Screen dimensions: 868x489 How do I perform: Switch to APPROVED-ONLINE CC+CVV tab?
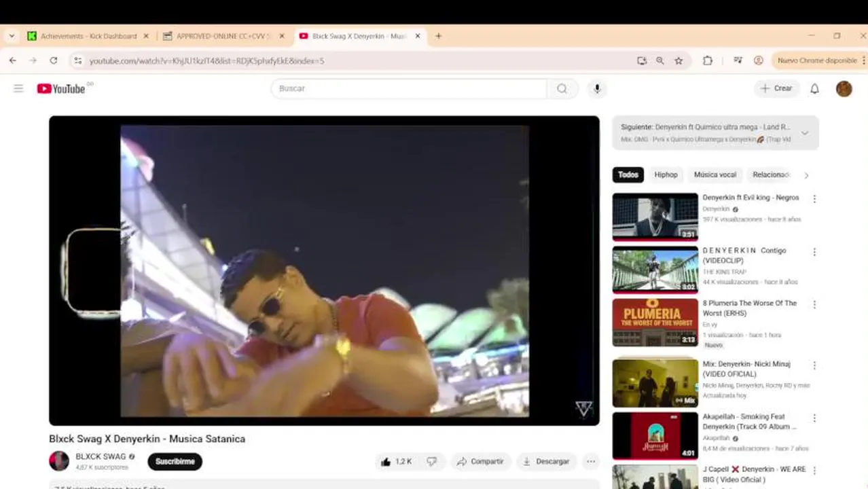224,36
